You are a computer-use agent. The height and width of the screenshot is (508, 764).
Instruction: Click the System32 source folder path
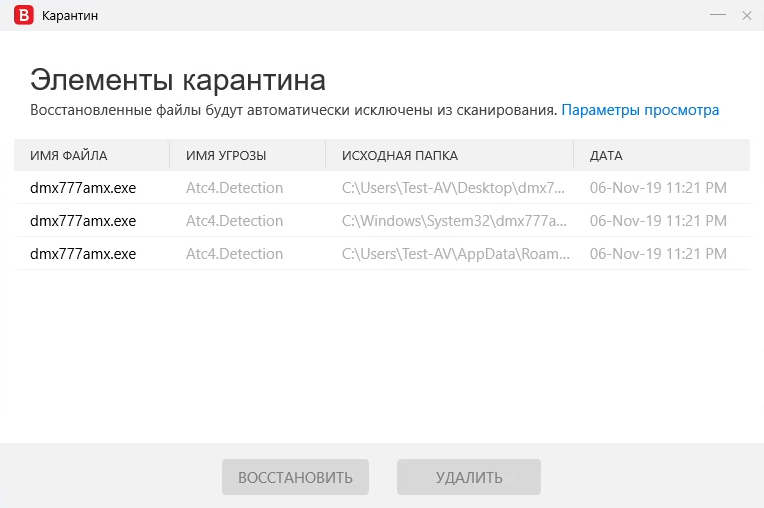pos(454,220)
